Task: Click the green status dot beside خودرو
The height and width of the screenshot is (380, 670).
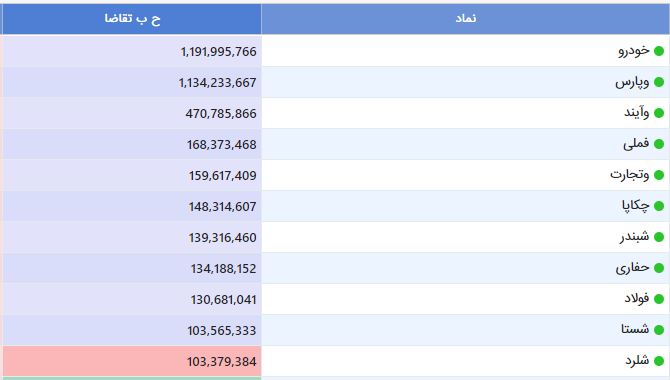Action: (x=659, y=51)
